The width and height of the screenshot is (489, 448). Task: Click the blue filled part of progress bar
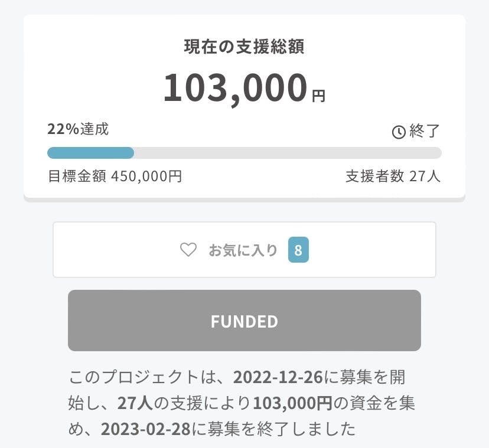(90, 153)
